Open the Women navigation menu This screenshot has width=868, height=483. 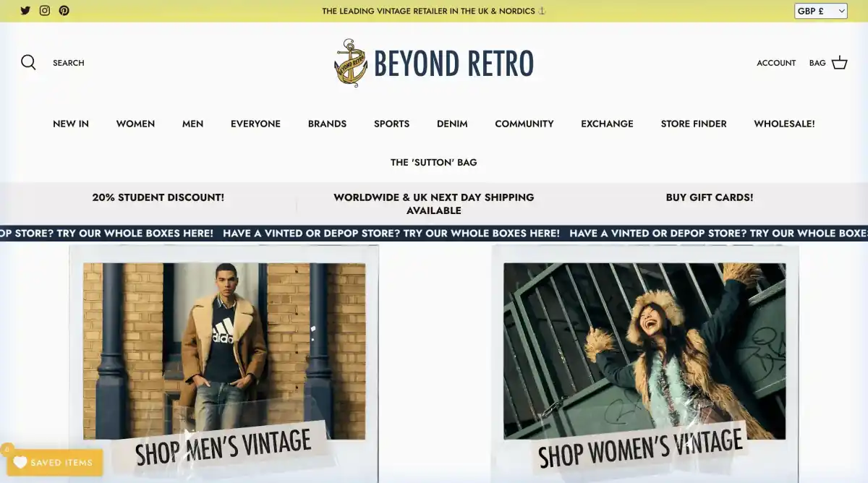[x=135, y=124]
